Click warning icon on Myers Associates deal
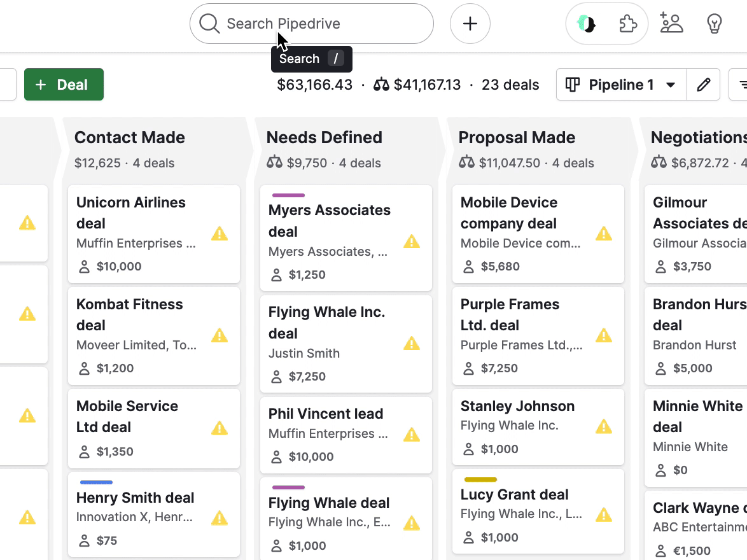The image size is (747, 560). click(x=412, y=241)
